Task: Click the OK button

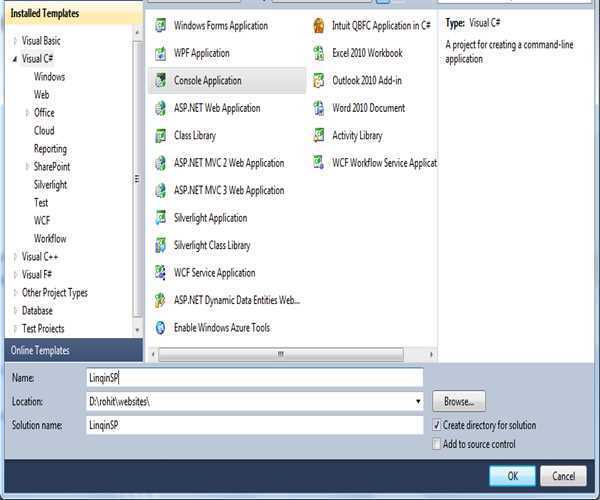Action: [512, 476]
